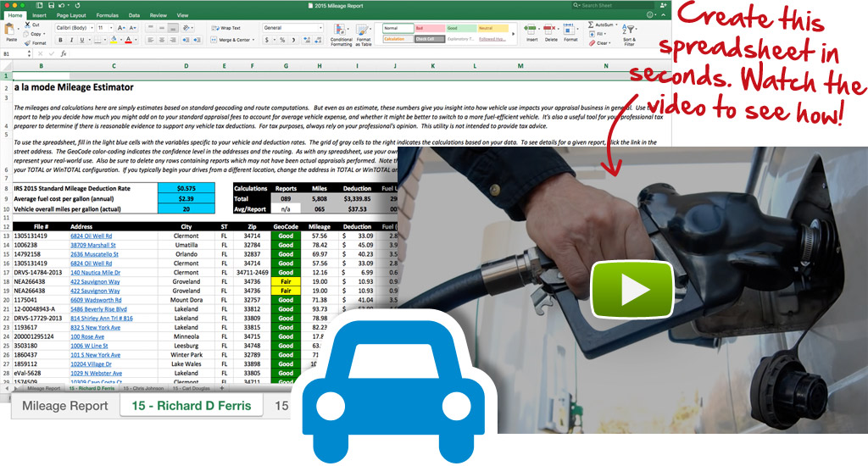Click the Format as Table icon
The height and width of the screenshot is (466, 868).
pyautogui.click(x=363, y=31)
